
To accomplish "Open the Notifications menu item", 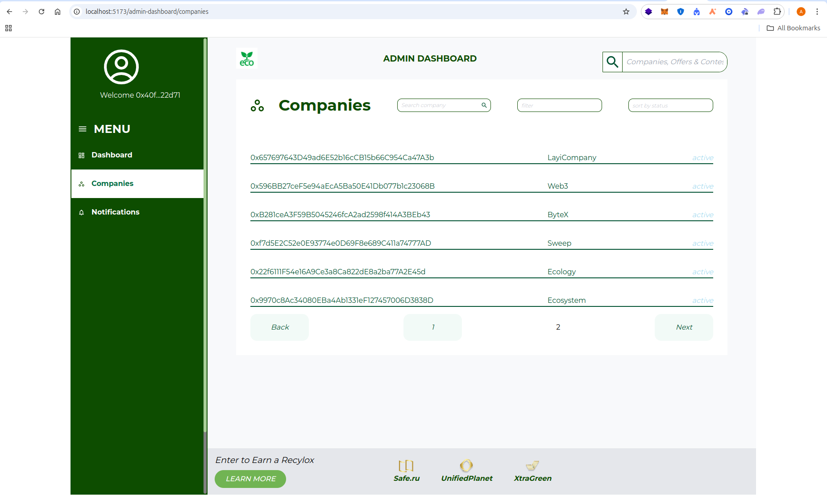I will (x=137, y=212).
